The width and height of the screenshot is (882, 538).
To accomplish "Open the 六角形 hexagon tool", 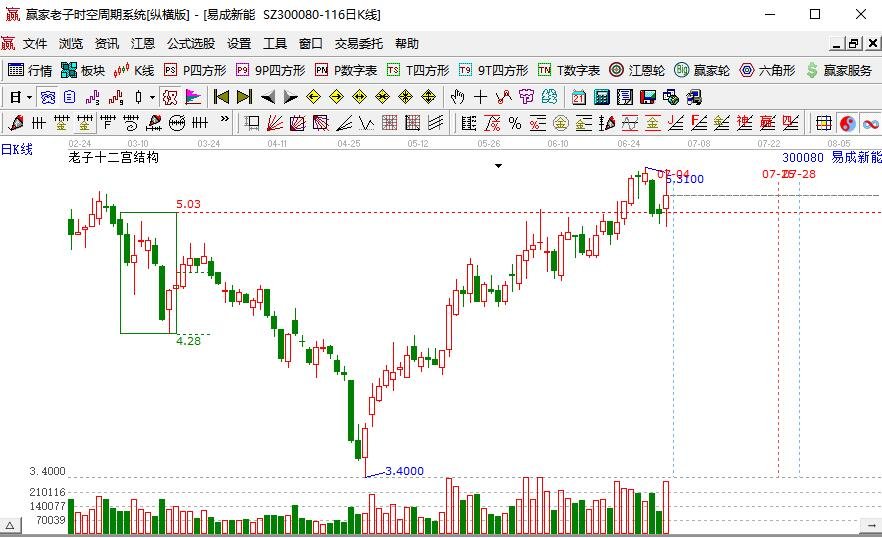I will pos(767,70).
